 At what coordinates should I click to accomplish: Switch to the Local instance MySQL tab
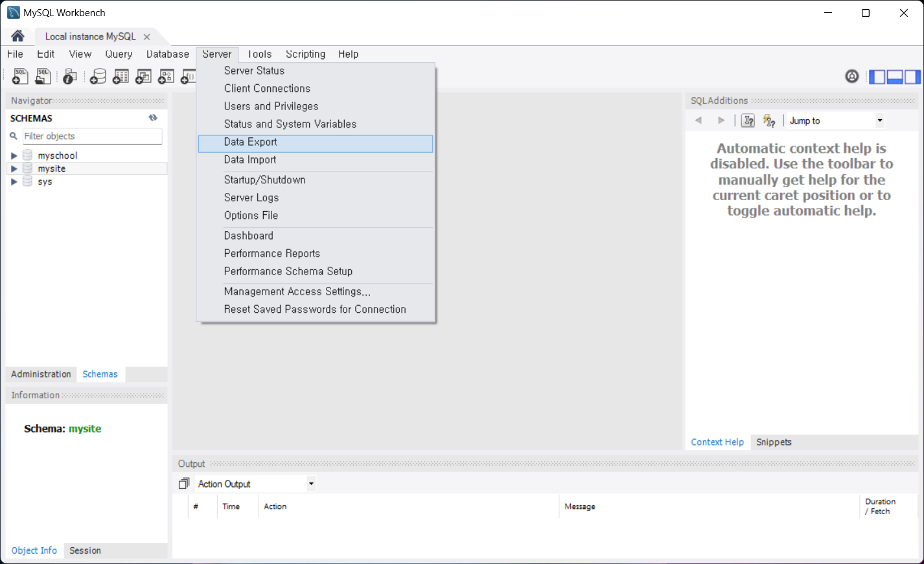click(91, 37)
